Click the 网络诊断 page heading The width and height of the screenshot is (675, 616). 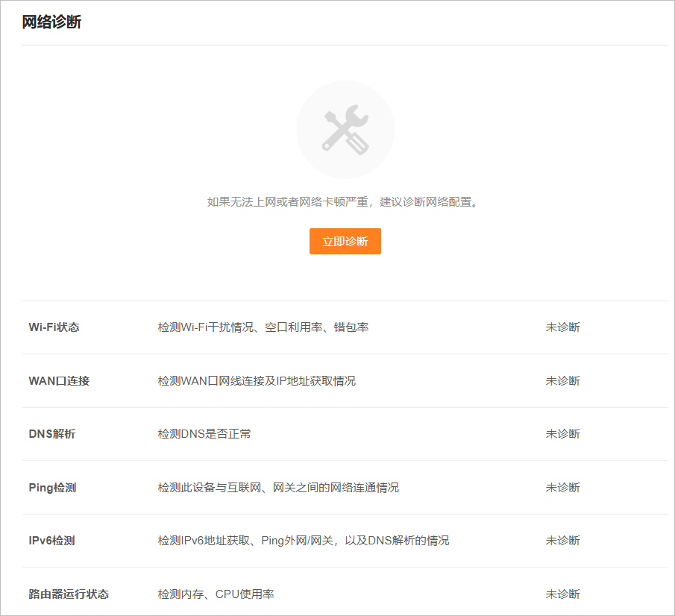[51, 22]
